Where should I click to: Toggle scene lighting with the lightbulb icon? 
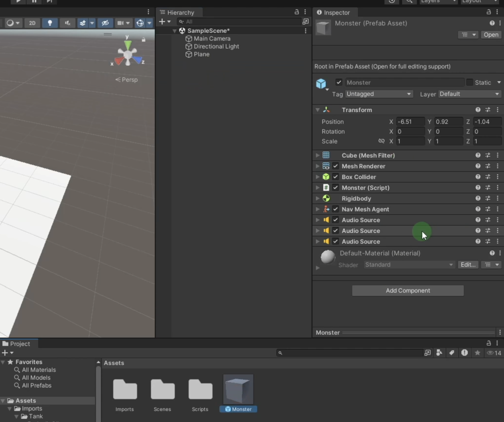(x=50, y=23)
